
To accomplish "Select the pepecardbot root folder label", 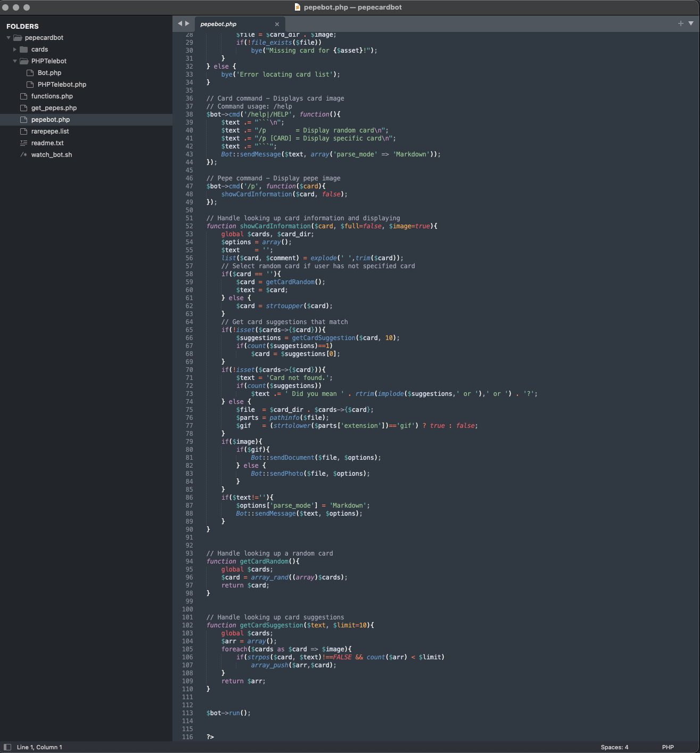I will click(44, 38).
